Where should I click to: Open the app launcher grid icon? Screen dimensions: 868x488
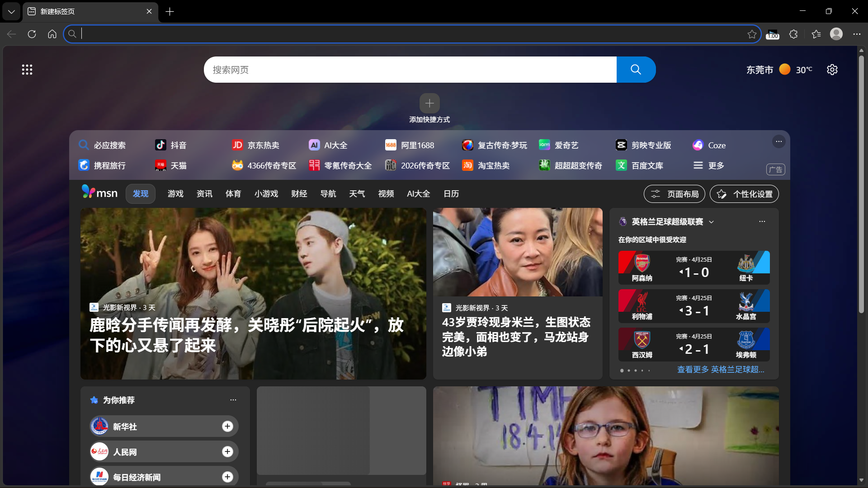[27, 70]
